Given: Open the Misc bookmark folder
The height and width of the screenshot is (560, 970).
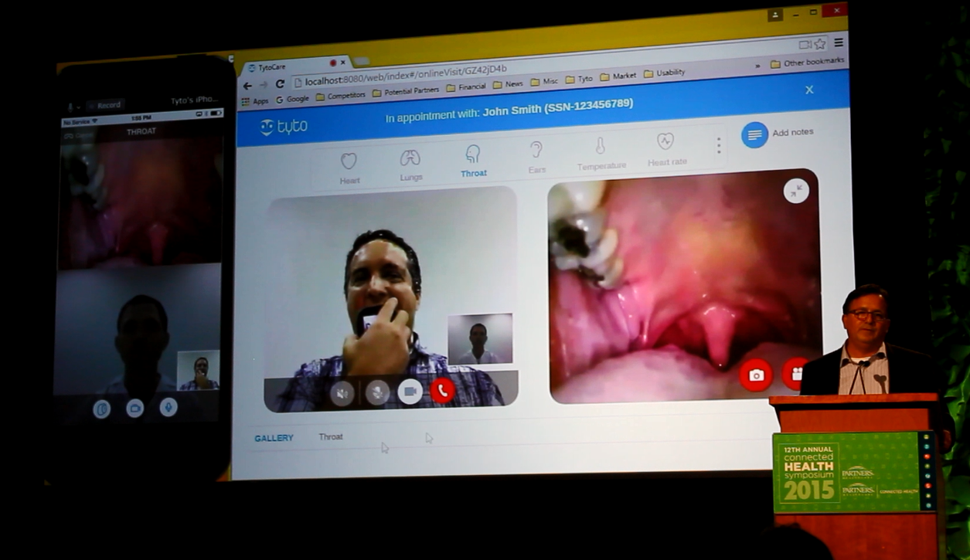Looking at the screenshot, I should (x=545, y=81).
